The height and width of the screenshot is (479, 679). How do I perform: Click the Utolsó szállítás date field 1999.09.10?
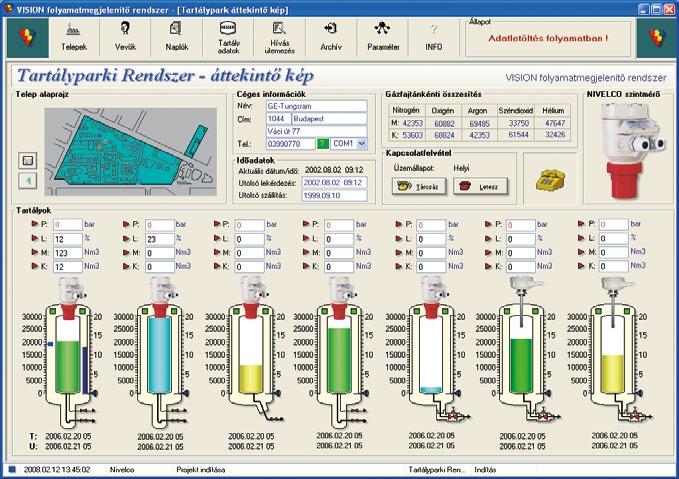point(334,196)
